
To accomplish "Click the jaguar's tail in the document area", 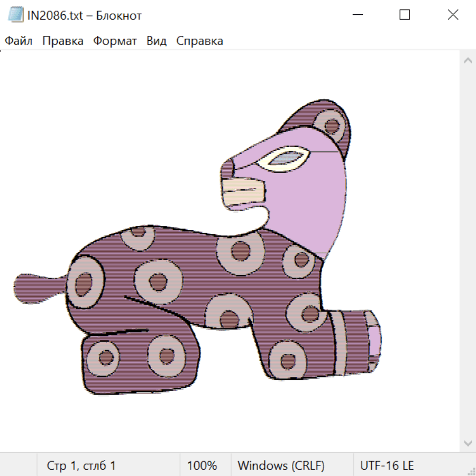I will [37, 288].
